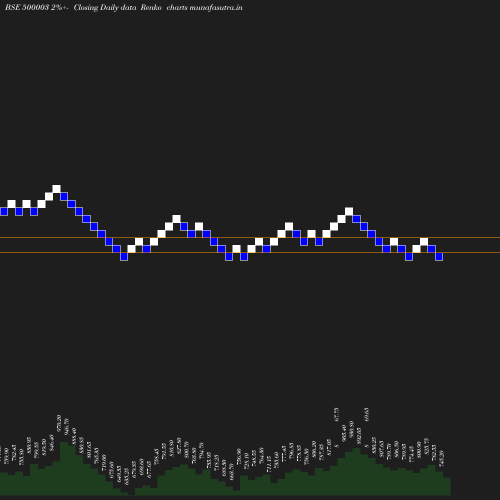500x500 pixels.
Task: Click the 745.30 price label
Action: tap(441, 458)
